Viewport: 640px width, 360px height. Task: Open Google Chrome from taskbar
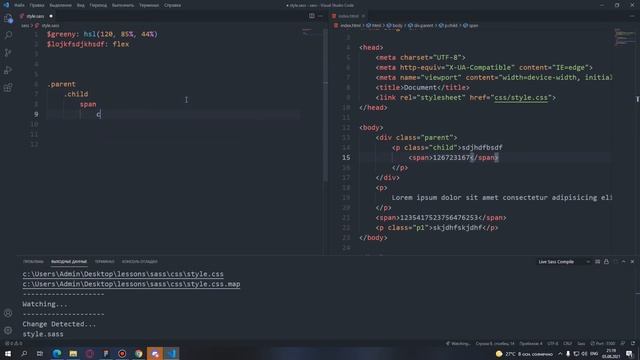coord(138,353)
